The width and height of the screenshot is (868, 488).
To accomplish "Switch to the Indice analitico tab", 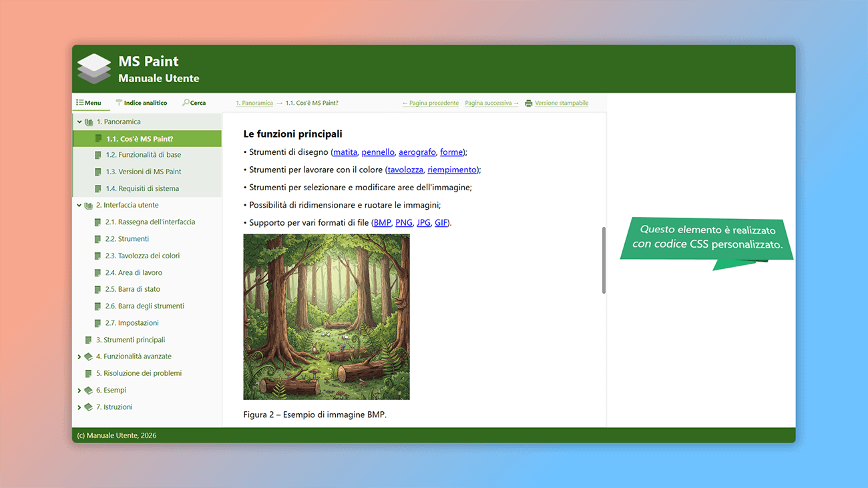I will (142, 102).
